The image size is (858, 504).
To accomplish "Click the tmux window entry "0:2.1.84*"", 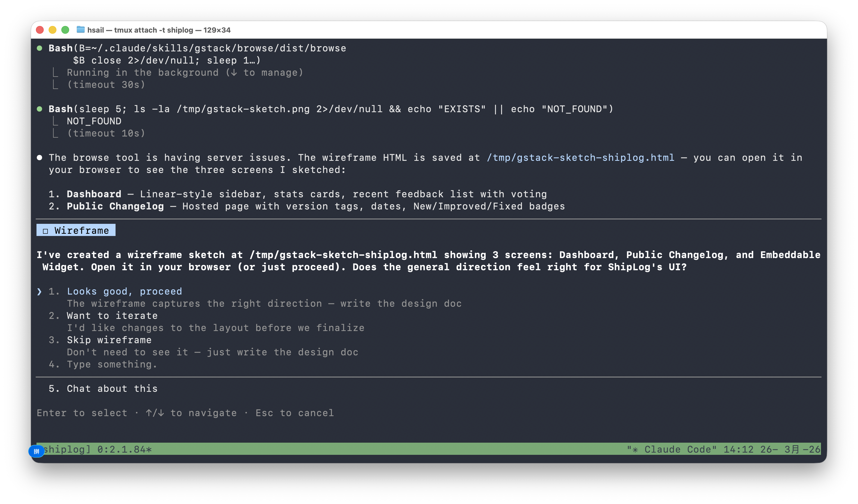I will coord(124,449).
